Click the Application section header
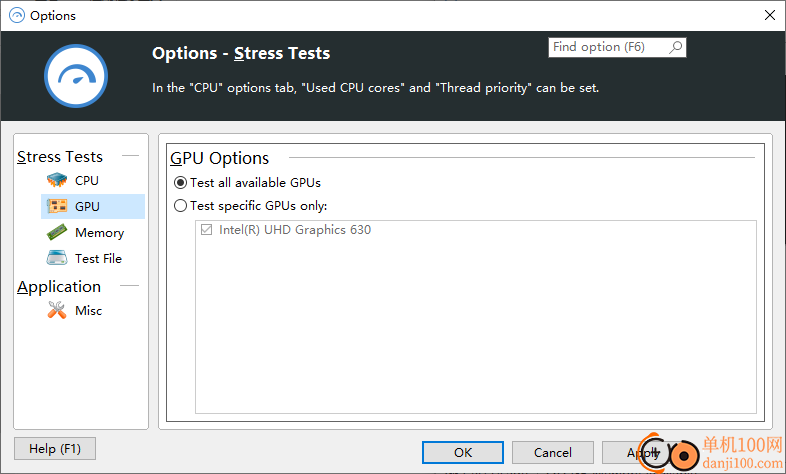786x474 pixels. [59, 287]
